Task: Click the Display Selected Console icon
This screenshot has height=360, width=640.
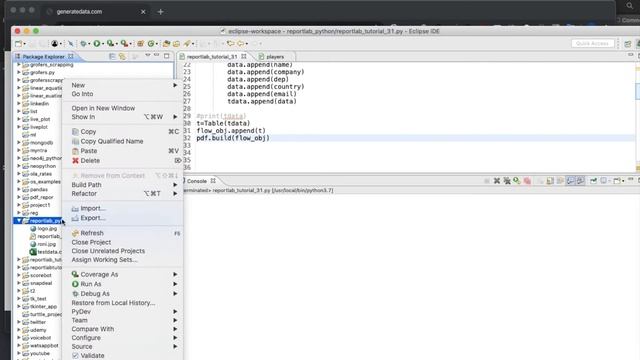Action: [x=604, y=181]
